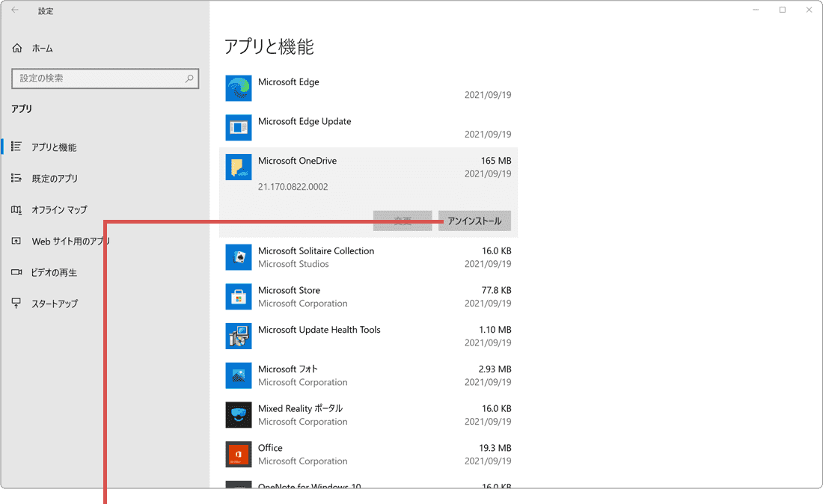Viewport: 823px width, 504px height.
Task: Click the Web サイト用のアプリ sidebar icon
Action: tap(16, 241)
